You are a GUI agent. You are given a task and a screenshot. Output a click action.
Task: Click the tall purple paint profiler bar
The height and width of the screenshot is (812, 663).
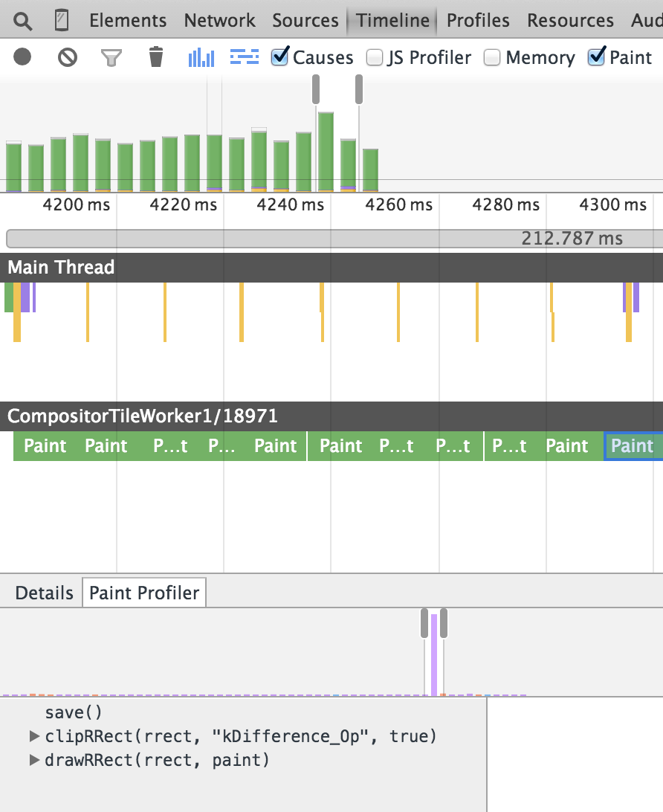[x=434, y=655]
